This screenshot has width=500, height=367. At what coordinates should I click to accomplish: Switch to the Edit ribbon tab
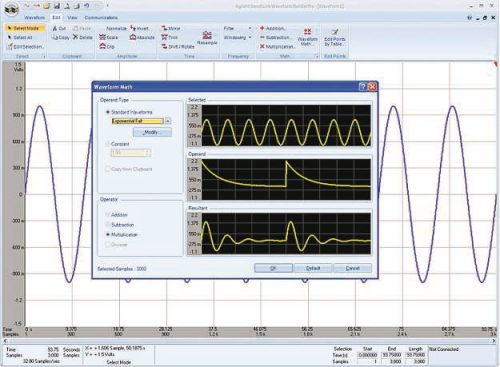pos(56,17)
